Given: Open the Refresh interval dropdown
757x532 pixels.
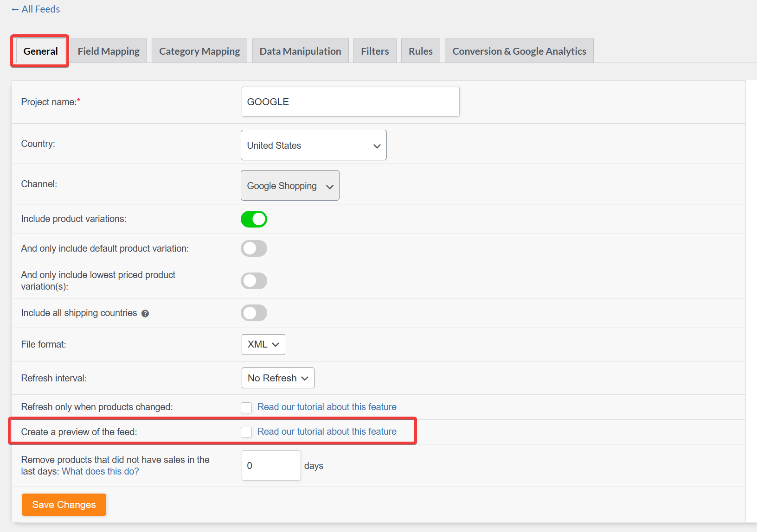Looking at the screenshot, I should pos(278,378).
